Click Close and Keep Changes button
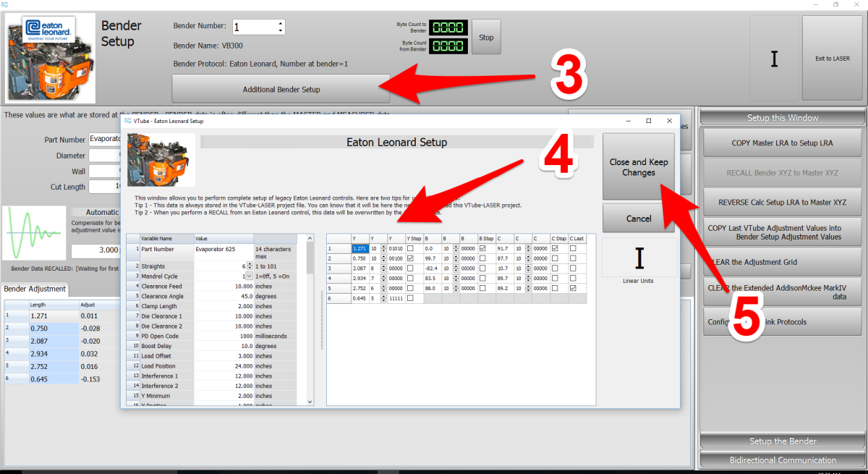 click(x=638, y=167)
